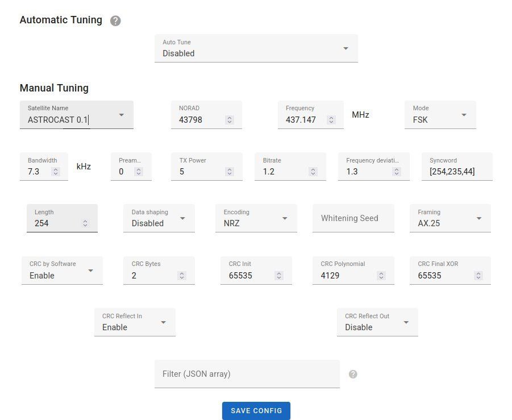Click the Frequency deviation stepper arrows

pos(397,172)
